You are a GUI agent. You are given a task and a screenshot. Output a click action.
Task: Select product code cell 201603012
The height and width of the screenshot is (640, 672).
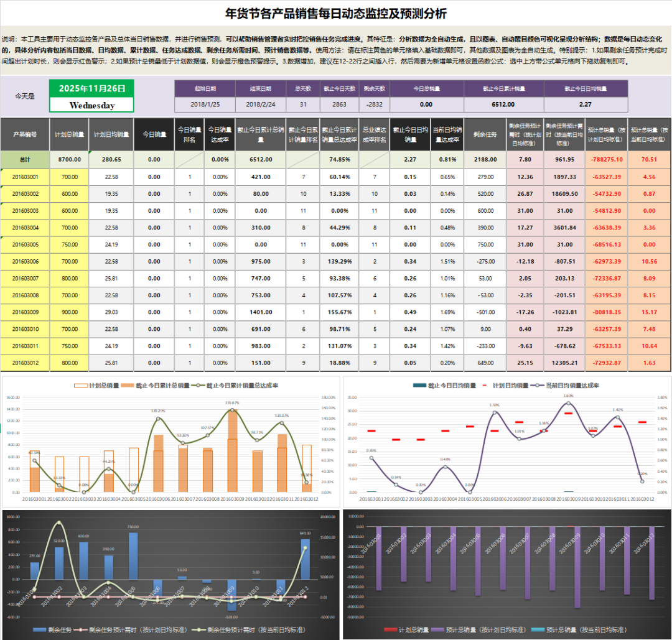tap(25, 363)
